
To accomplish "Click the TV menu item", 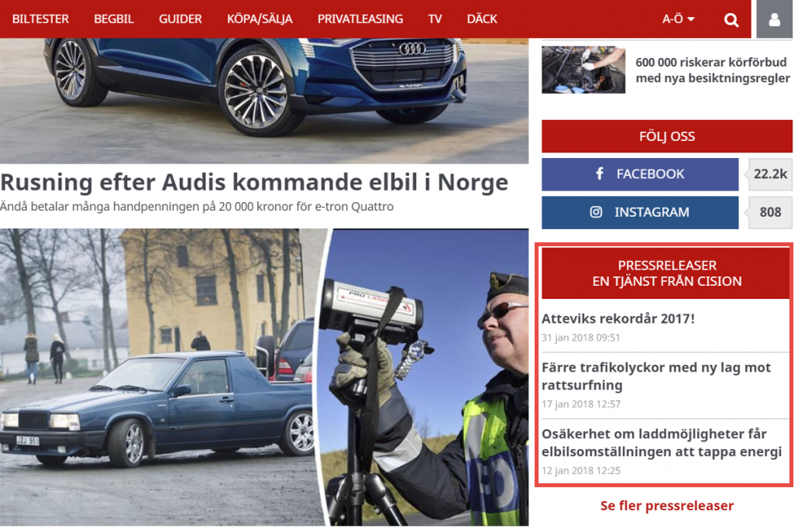I will (435, 19).
